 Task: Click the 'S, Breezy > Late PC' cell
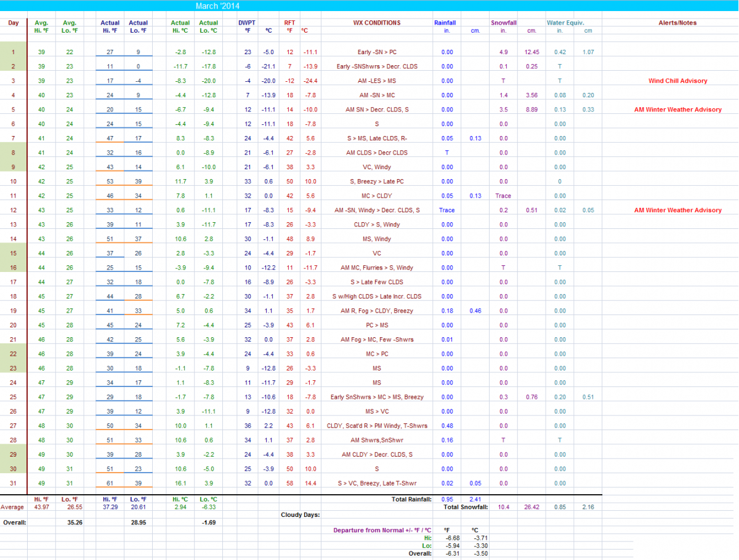[x=376, y=182]
